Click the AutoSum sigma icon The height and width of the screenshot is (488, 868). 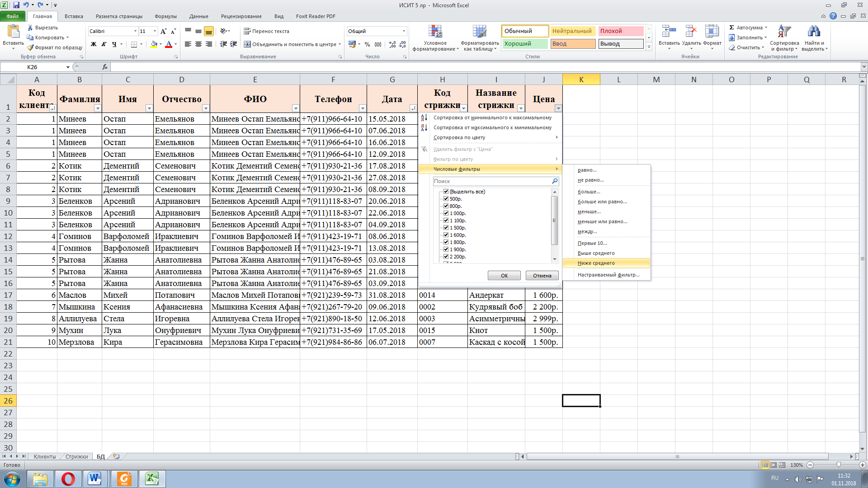click(x=732, y=28)
